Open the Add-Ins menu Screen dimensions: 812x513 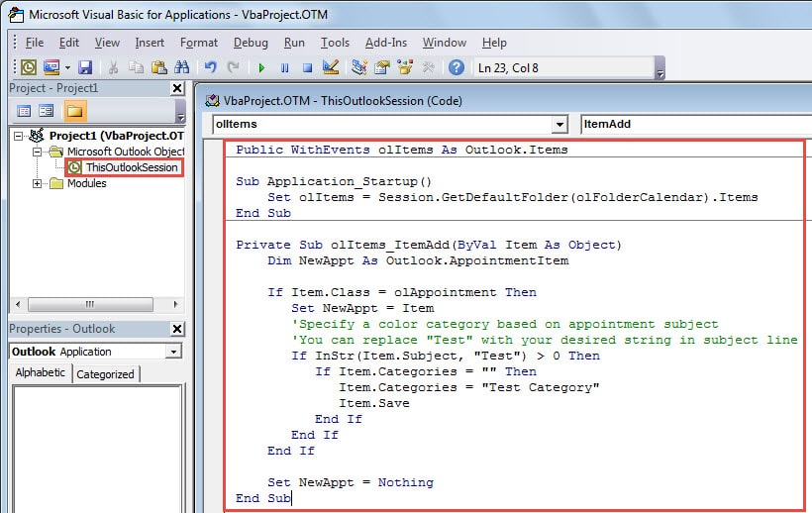coord(386,43)
